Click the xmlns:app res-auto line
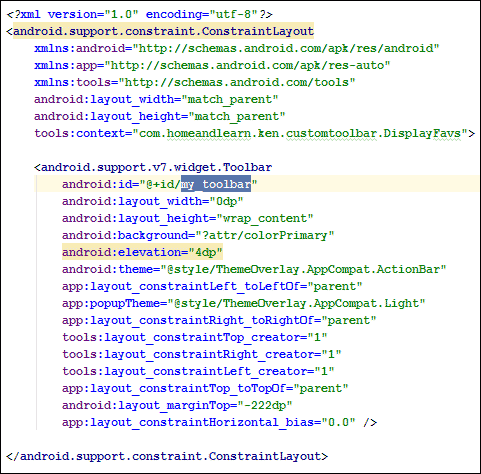The height and width of the screenshot is (474, 481). tap(212, 65)
